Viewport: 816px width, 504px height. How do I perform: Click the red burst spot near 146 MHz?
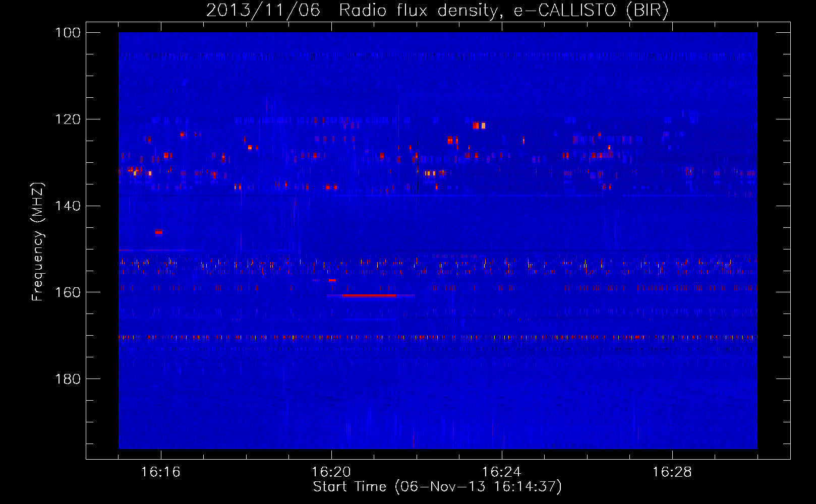click(x=159, y=232)
